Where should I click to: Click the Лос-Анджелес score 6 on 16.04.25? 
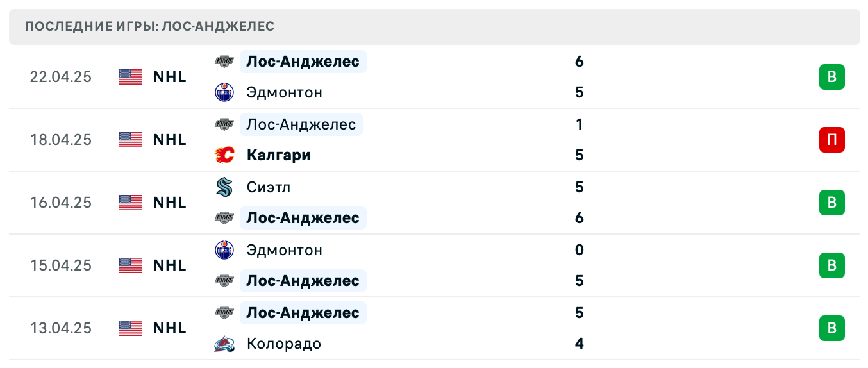(580, 218)
